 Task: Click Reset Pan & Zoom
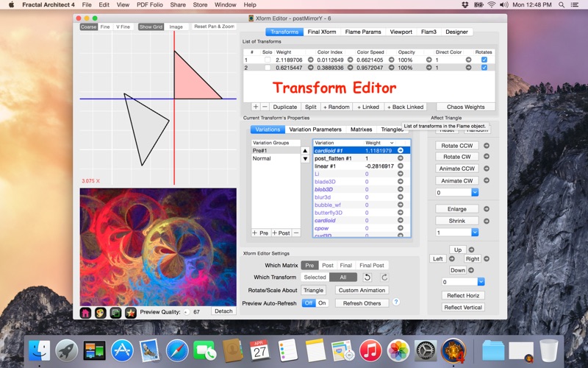(x=214, y=26)
